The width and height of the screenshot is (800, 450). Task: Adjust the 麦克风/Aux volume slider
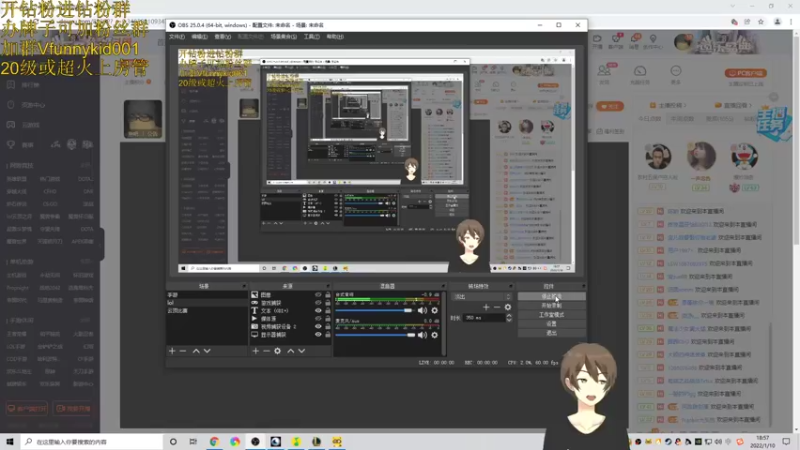tap(374, 335)
